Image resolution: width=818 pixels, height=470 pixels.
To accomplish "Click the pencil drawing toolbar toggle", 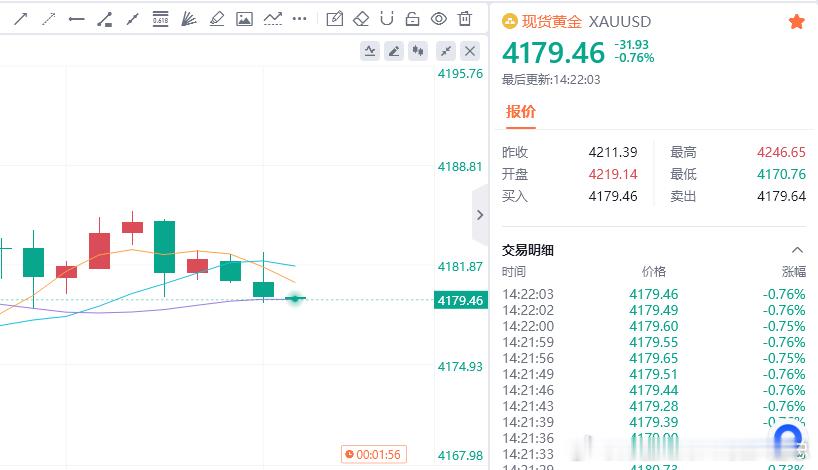I will (x=394, y=51).
